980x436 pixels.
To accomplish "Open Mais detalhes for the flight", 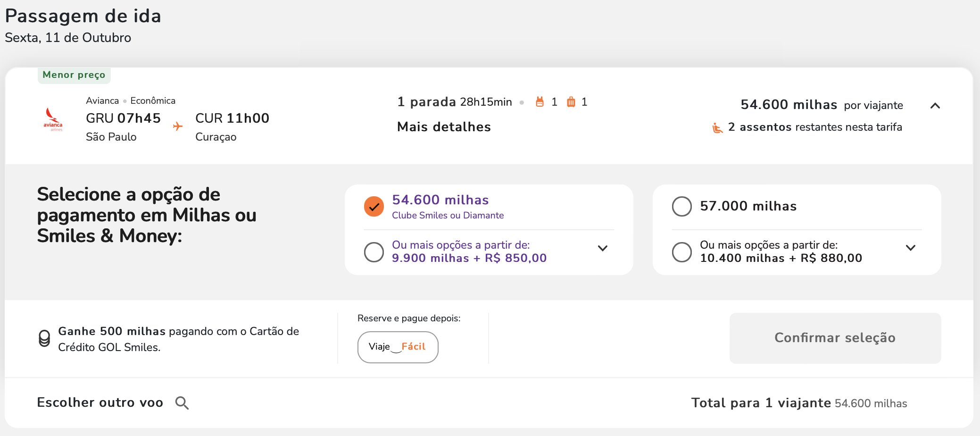I will 444,127.
